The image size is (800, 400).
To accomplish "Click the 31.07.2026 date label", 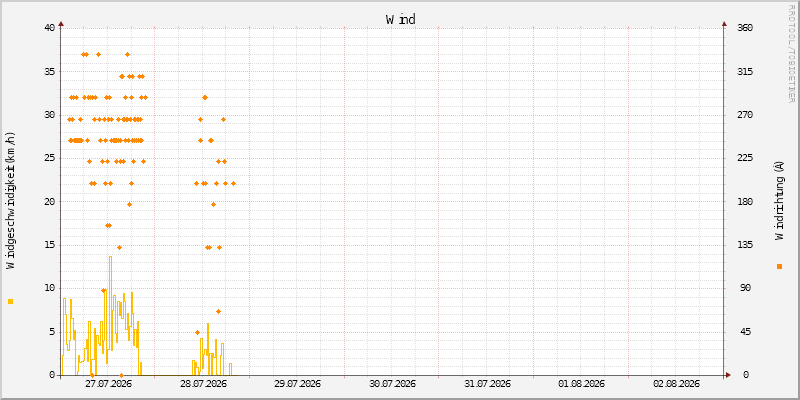I will 487,384.
